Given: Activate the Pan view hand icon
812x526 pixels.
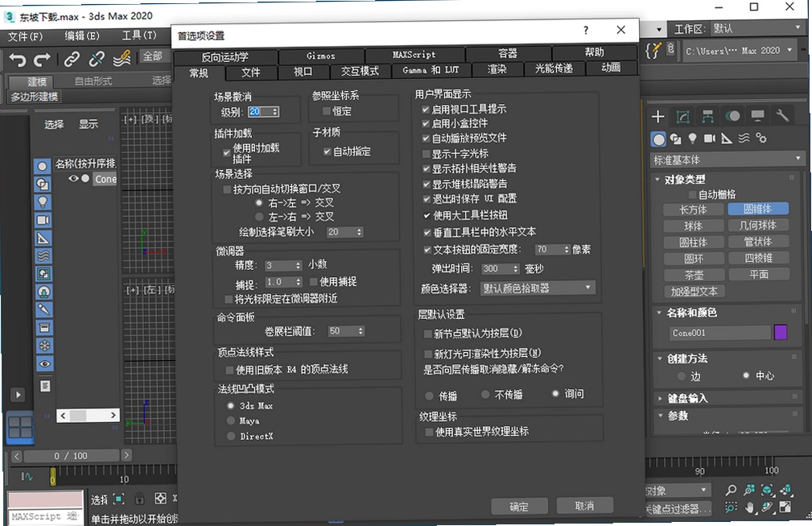Looking at the screenshot, I should [x=748, y=507].
